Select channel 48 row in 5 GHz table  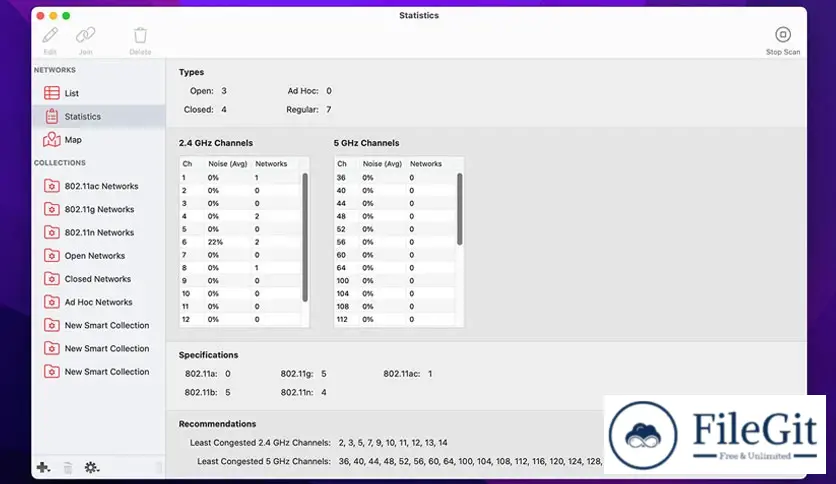pos(395,216)
